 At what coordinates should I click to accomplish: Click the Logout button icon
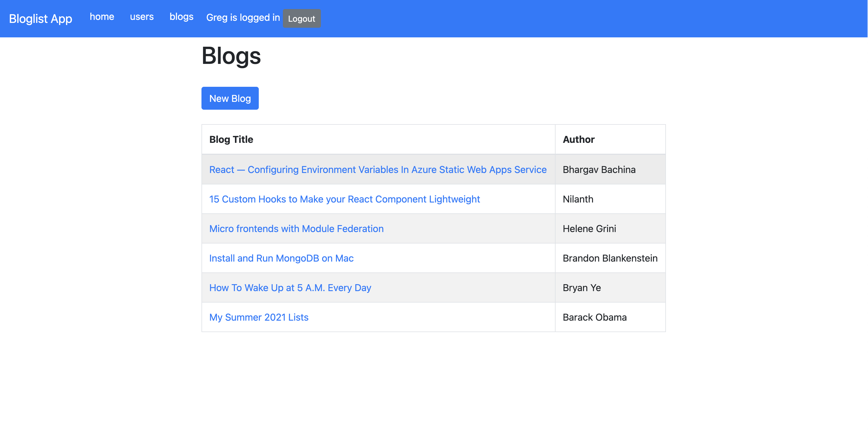(302, 18)
